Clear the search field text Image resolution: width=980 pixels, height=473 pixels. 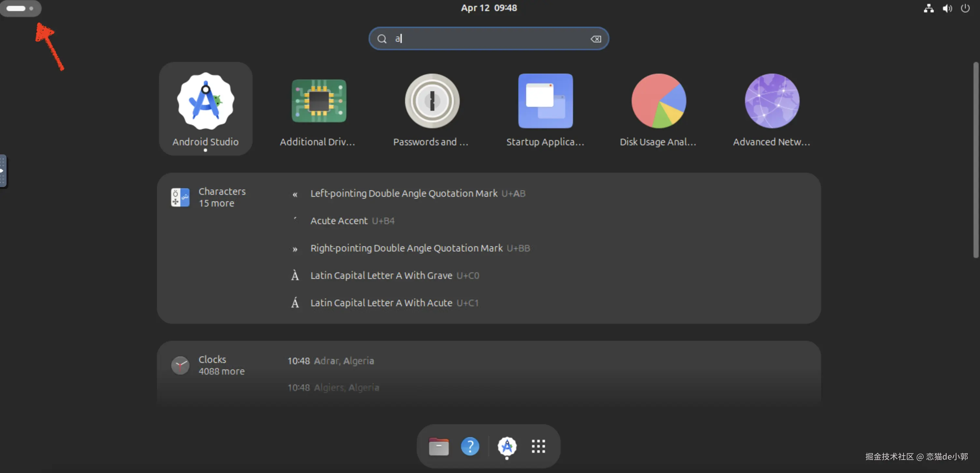596,39
